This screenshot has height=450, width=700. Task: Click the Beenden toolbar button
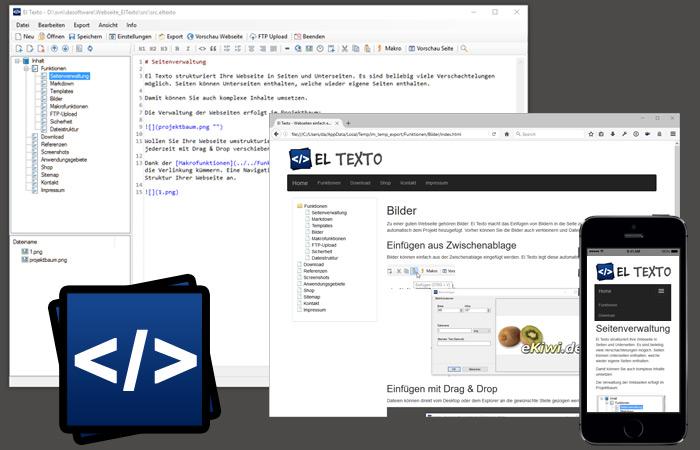[309, 37]
